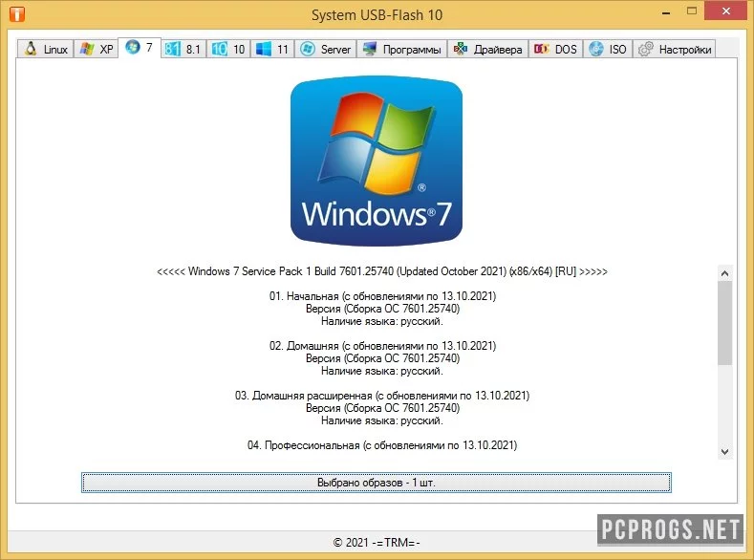Click the vertical scrollbar thumb
The image size is (754, 560).
(725, 323)
